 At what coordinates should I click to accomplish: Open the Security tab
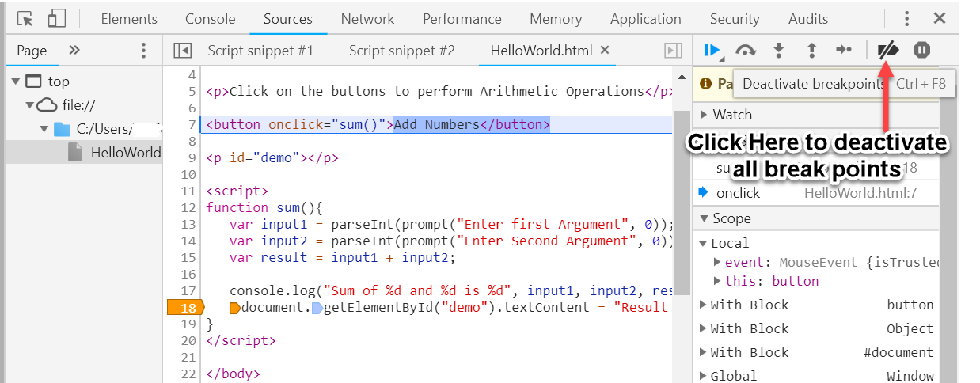click(x=735, y=18)
